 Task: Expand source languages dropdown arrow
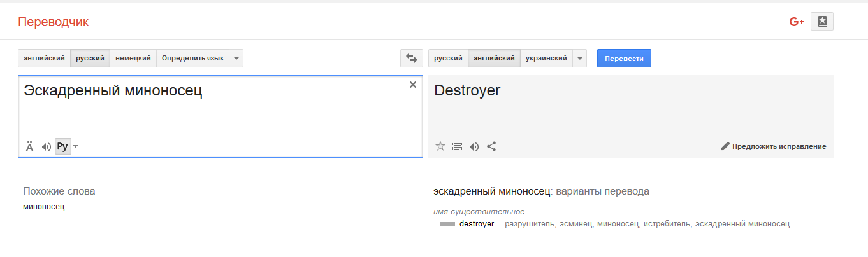(236, 58)
